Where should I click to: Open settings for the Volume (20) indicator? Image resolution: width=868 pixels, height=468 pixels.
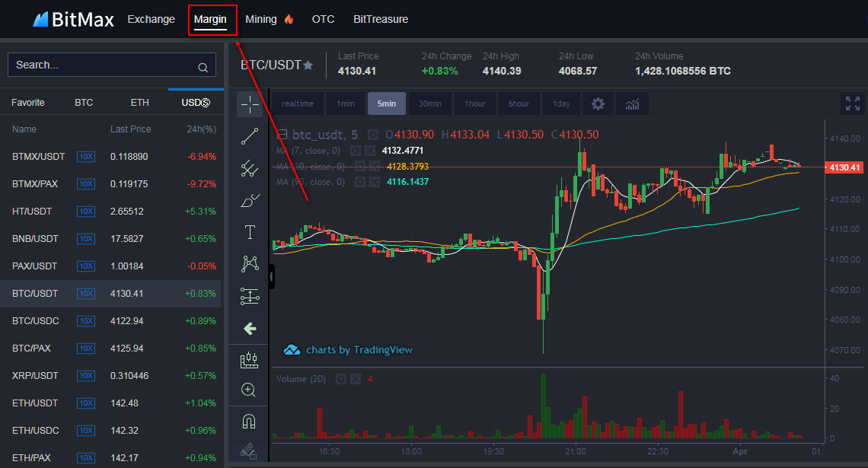[x=341, y=379]
